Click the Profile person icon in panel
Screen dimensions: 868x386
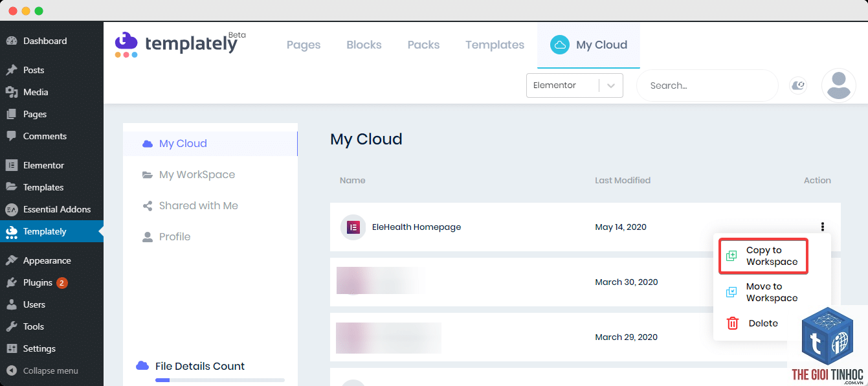point(148,237)
